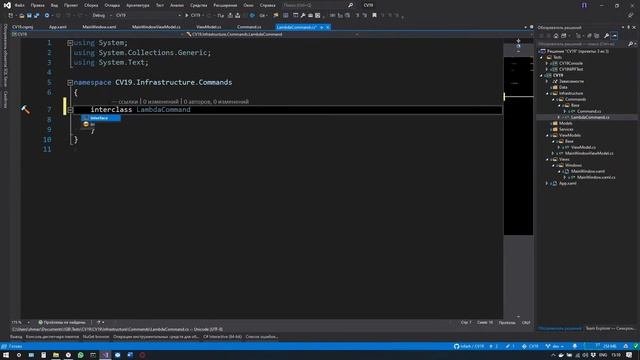The width and height of the screenshot is (640, 360).
Task: Open the Правка menu
Action: pyautogui.click(x=37, y=5)
